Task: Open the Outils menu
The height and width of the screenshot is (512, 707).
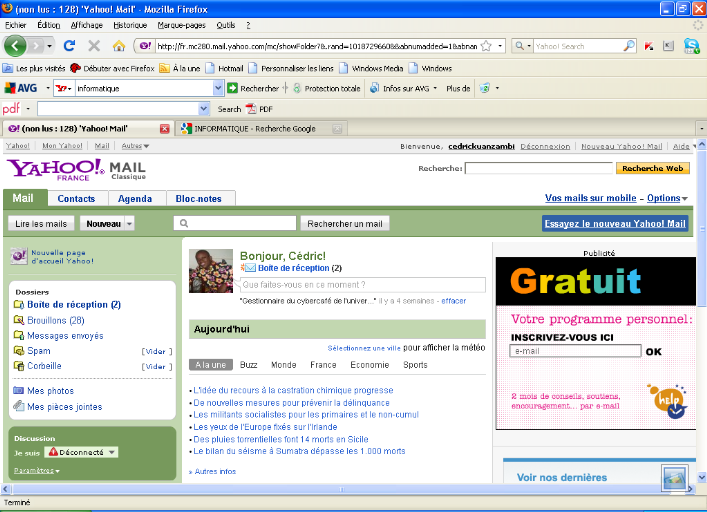Action: click(225, 25)
